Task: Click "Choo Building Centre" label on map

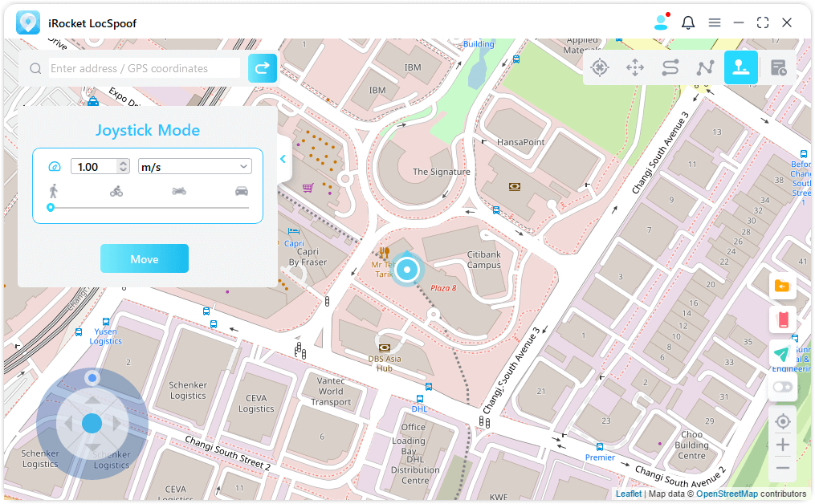Action: click(x=692, y=445)
